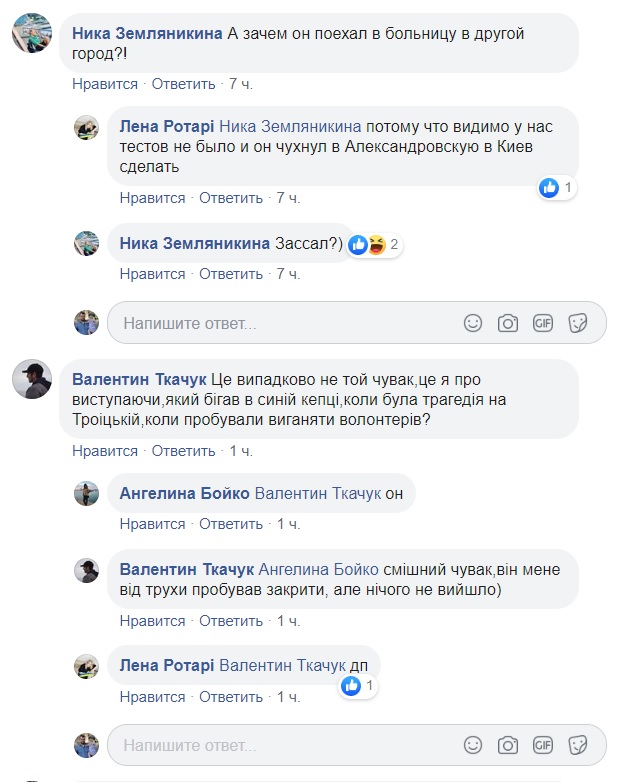
Task: Click GIF icon in bottom reply box
Action: pyautogui.click(x=542, y=745)
